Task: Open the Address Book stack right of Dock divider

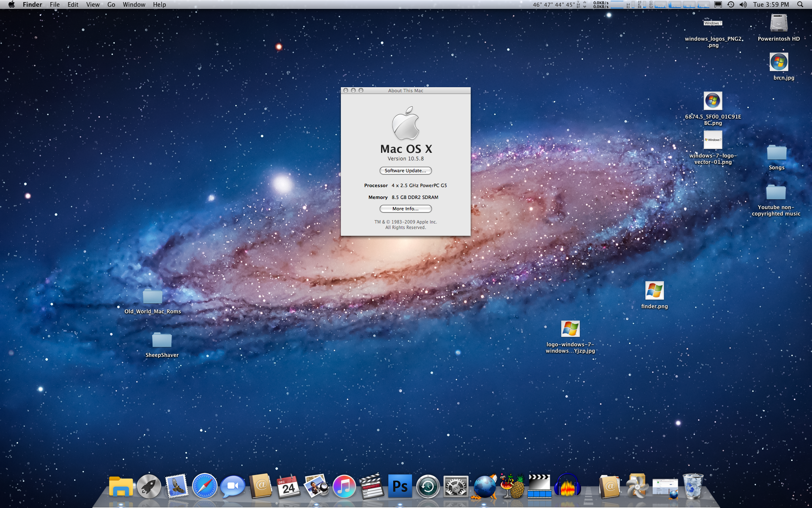Action: pyautogui.click(x=609, y=486)
